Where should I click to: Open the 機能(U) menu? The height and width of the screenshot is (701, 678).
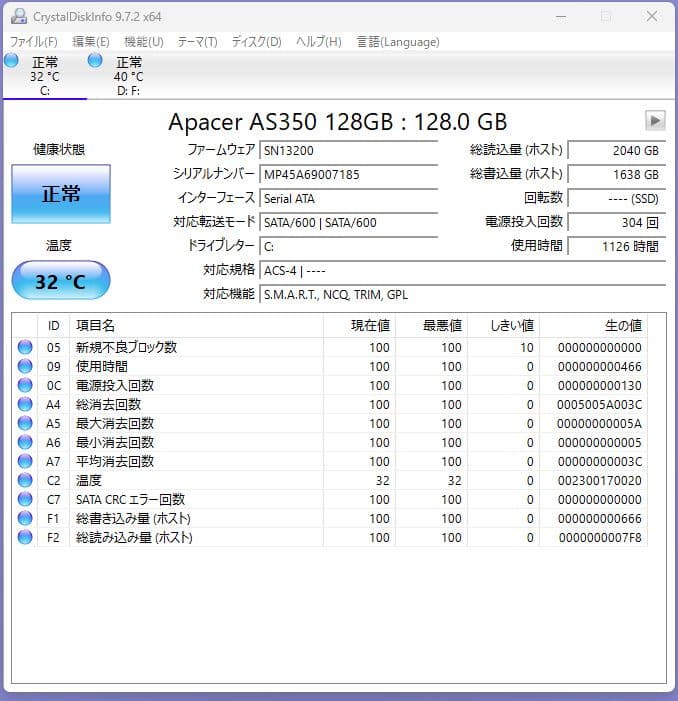[x=143, y=42]
